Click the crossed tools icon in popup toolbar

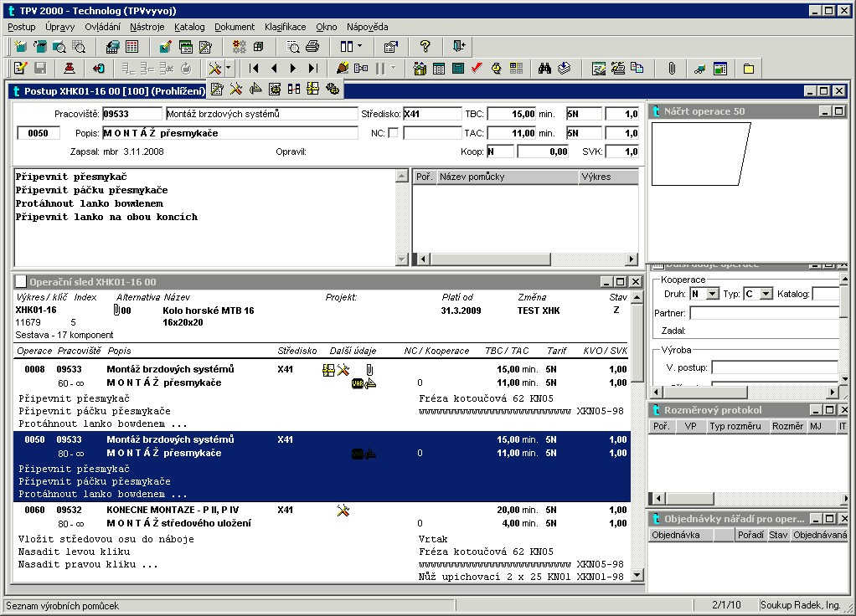[x=236, y=89]
